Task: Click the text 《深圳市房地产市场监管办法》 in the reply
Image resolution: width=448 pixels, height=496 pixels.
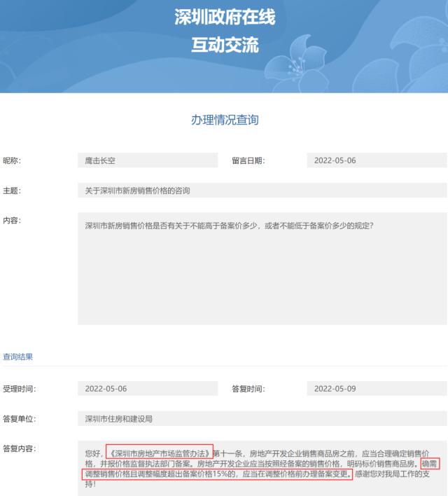Action: pyautogui.click(x=160, y=453)
